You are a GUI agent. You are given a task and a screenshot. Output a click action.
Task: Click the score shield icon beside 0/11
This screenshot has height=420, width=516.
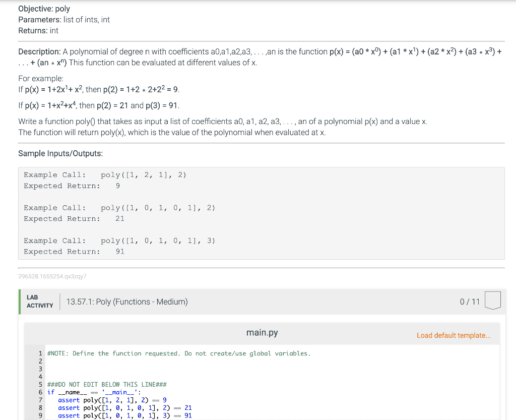[x=493, y=301]
